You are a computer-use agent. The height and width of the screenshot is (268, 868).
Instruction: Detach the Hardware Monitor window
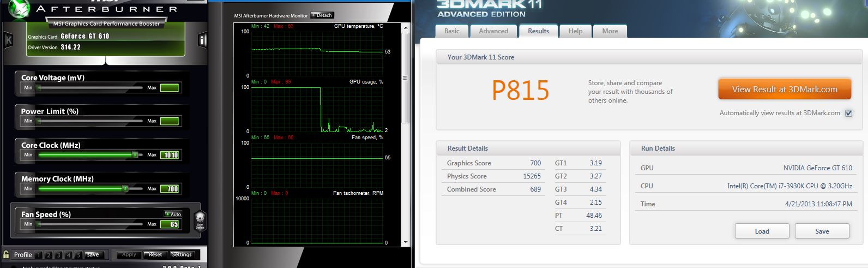point(322,15)
